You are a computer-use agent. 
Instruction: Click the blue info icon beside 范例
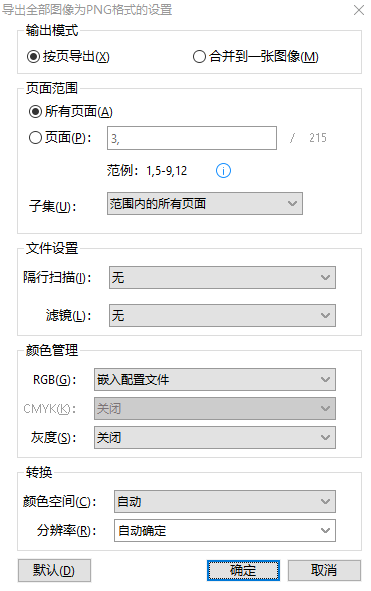pyautogui.click(x=223, y=171)
